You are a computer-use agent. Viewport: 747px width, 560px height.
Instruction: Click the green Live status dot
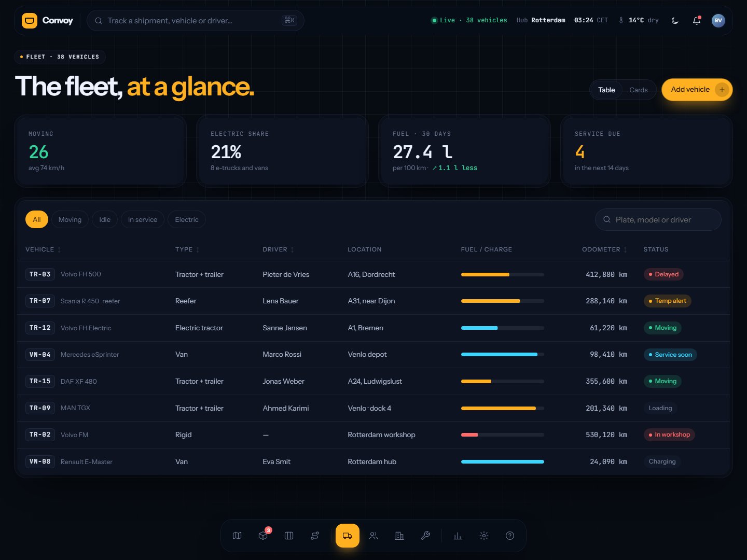434,20
